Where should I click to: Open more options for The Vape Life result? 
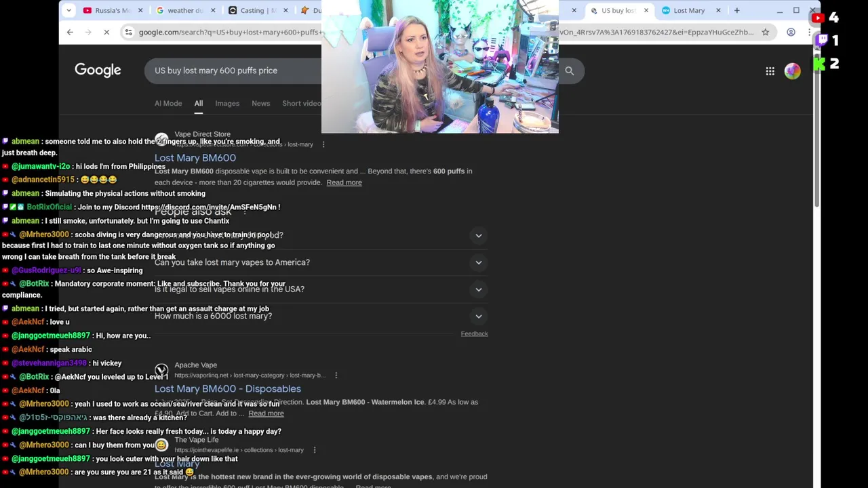314,450
